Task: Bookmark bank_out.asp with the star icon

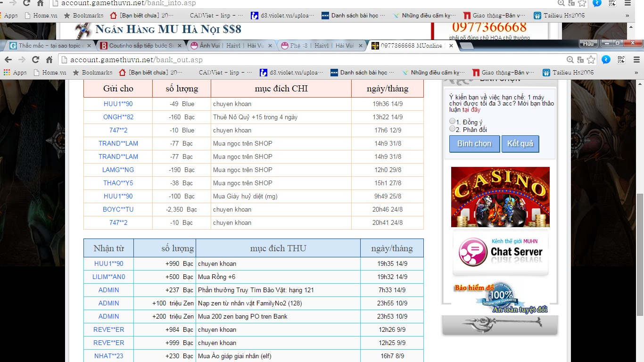Action: click(x=591, y=60)
